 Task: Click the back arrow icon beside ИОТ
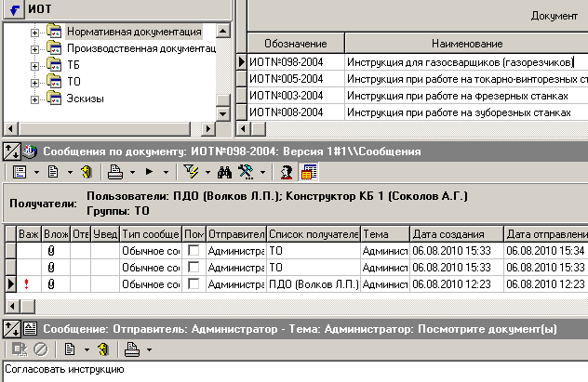(14, 9)
